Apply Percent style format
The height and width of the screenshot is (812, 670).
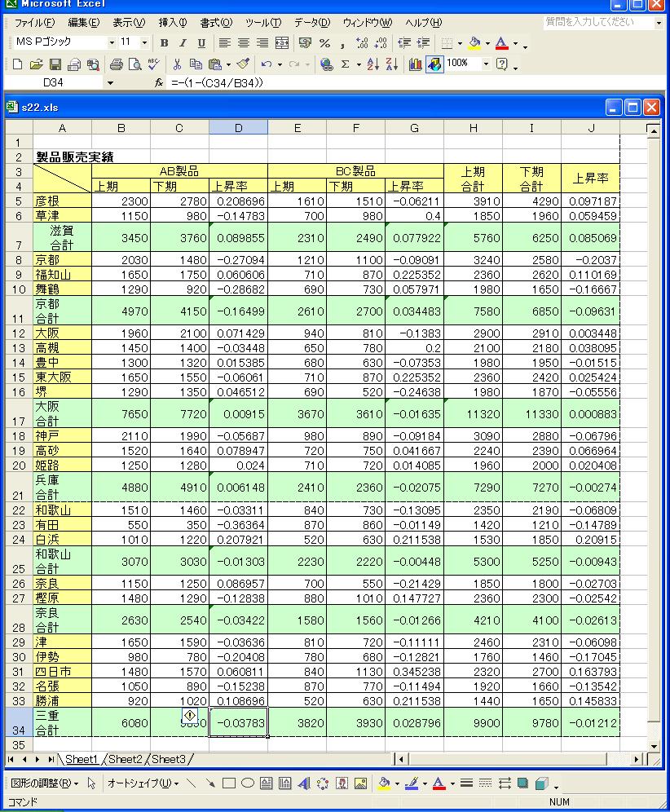point(324,43)
